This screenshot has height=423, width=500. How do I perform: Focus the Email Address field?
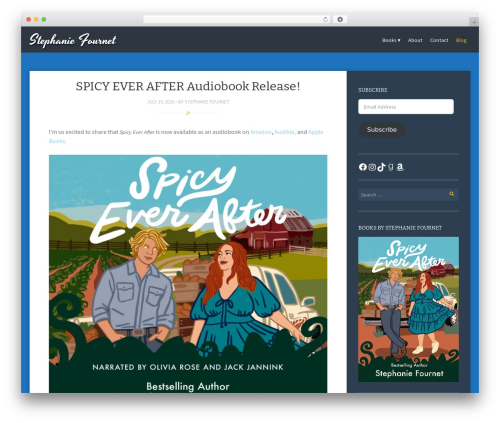pos(406,107)
